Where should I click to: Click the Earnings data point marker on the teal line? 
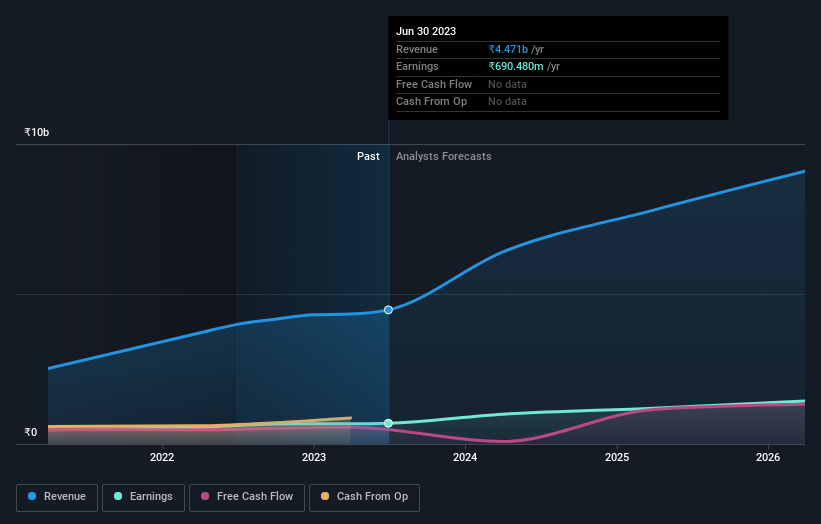click(388, 423)
